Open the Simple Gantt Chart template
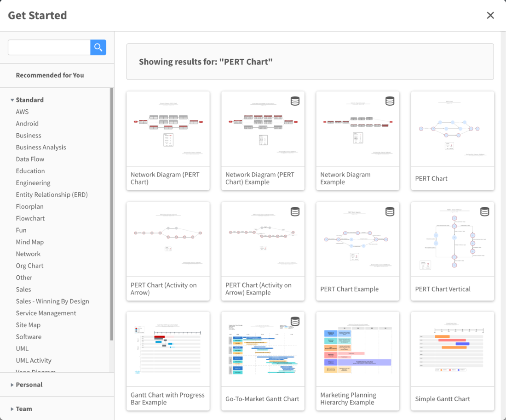This screenshot has width=506, height=420. [x=452, y=349]
